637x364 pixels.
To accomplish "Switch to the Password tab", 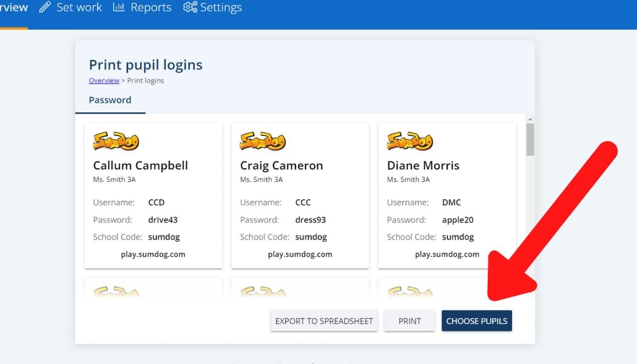I will click(110, 99).
